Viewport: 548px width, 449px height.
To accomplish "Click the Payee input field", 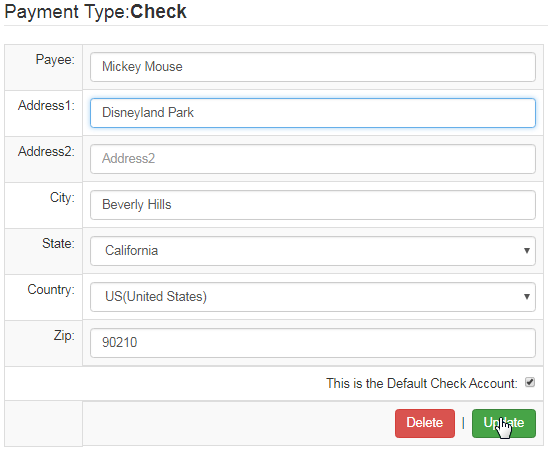I will 313,67.
